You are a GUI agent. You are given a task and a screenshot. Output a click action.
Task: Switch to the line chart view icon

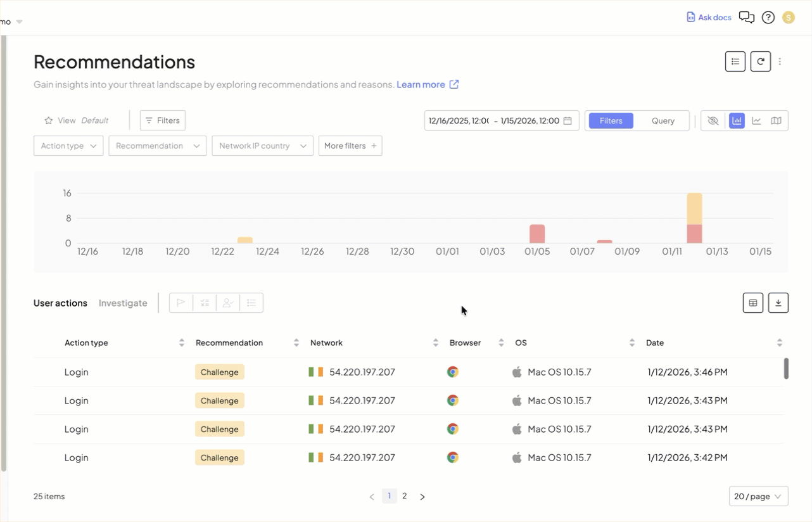pyautogui.click(x=756, y=121)
